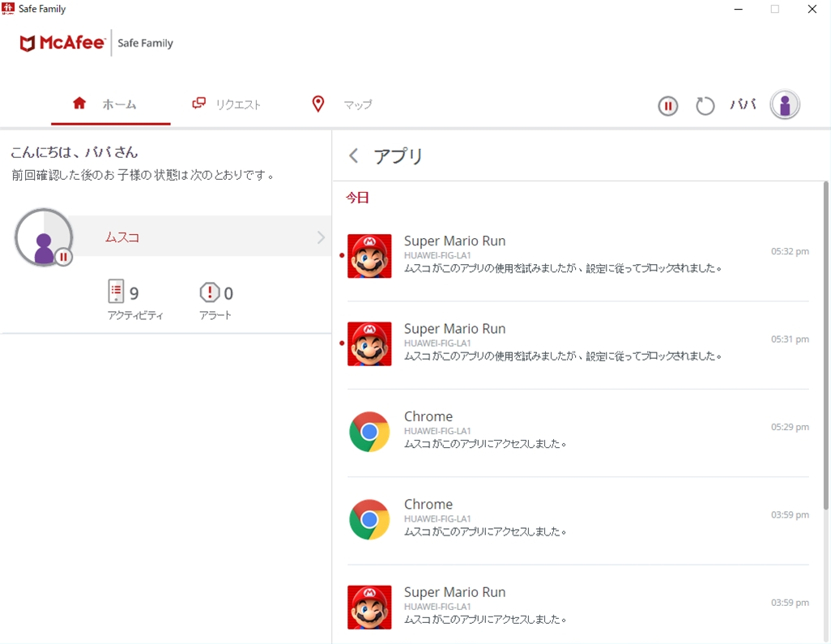Click the アラート label

[215, 315]
